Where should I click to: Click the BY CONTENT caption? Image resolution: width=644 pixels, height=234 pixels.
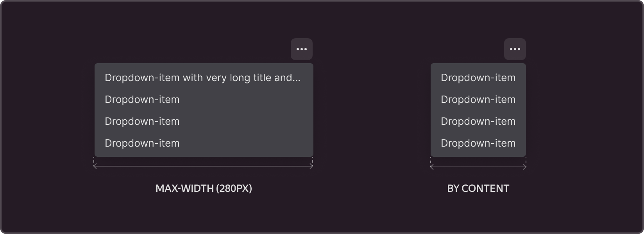(478, 188)
